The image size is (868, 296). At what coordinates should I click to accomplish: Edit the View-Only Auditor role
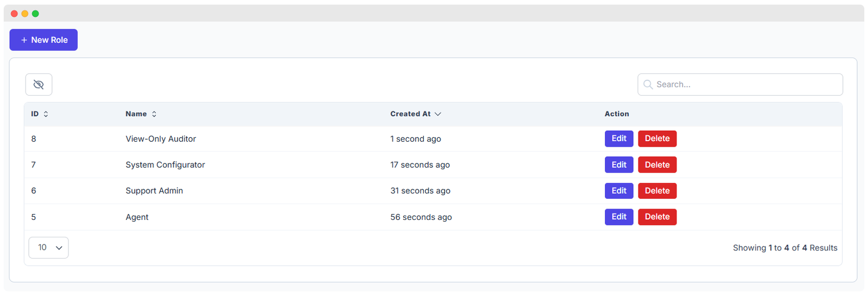[618, 138]
